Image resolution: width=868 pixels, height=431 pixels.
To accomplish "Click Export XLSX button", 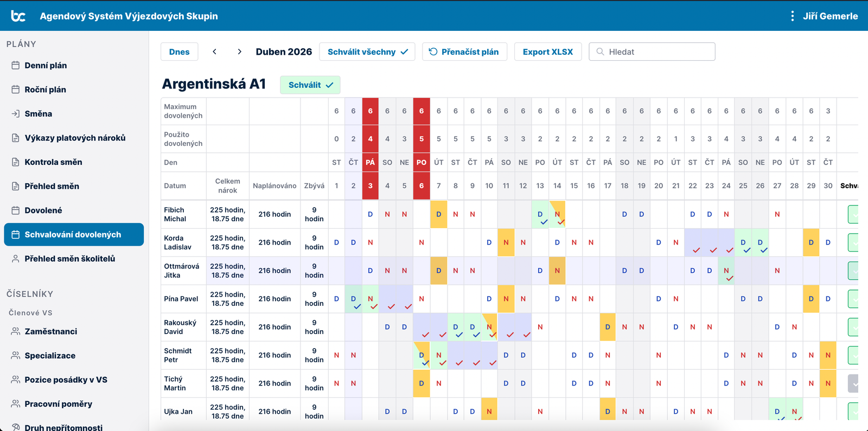I will [x=547, y=52].
